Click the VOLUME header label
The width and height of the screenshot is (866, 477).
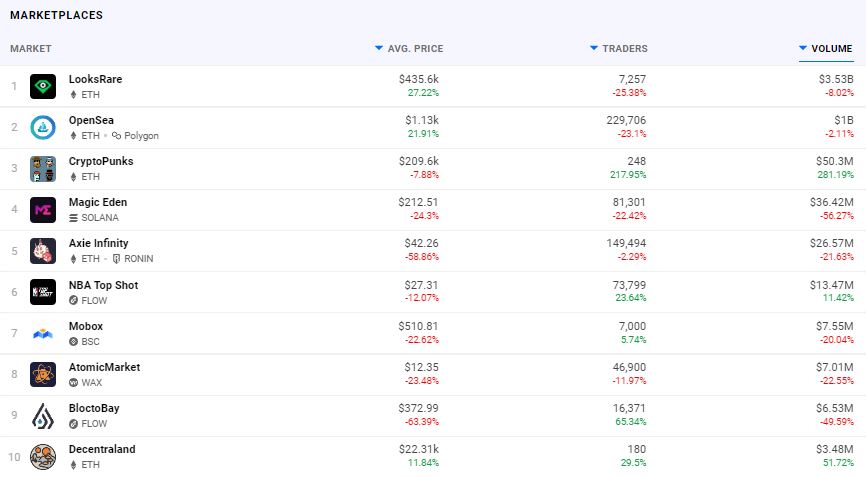point(832,49)
